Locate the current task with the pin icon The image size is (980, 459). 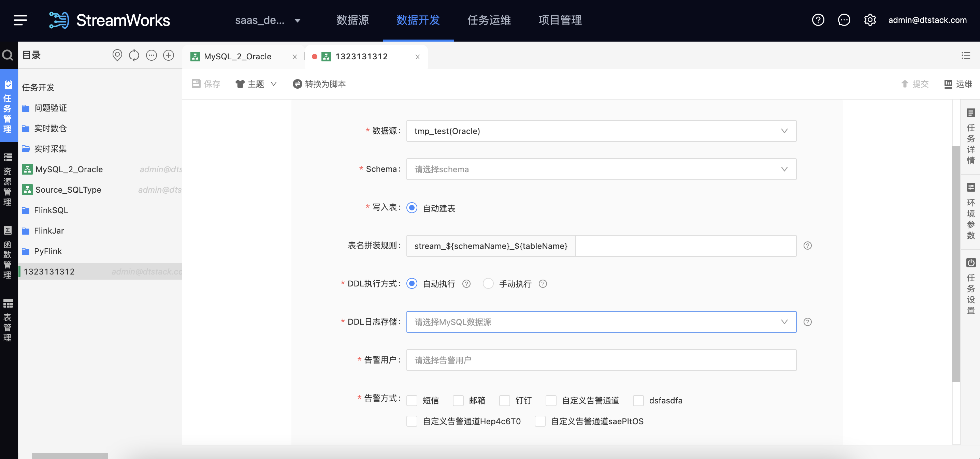pyautogui.click(x=117, y=55)
